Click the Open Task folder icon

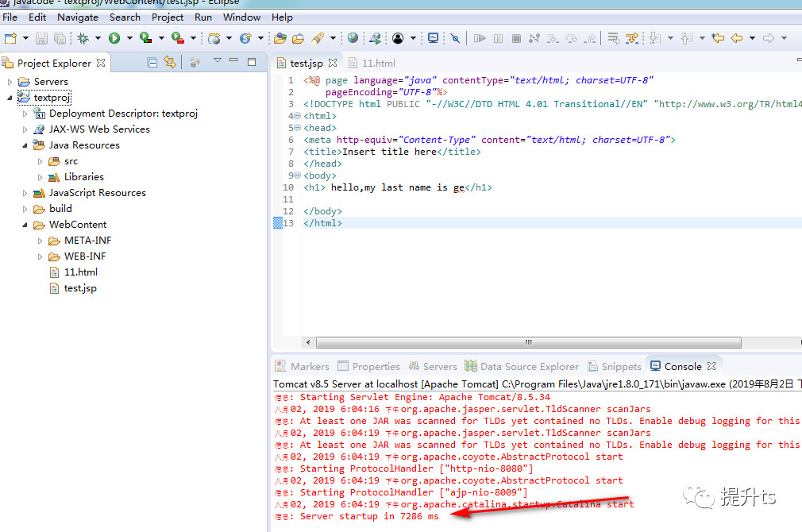tap(299, 38)
